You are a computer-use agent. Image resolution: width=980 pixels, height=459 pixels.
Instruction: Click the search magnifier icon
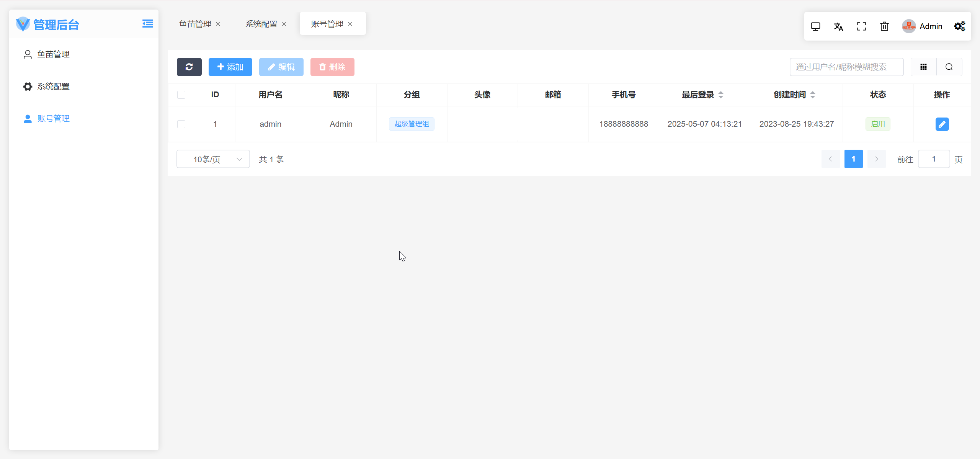tap(949, 67)
